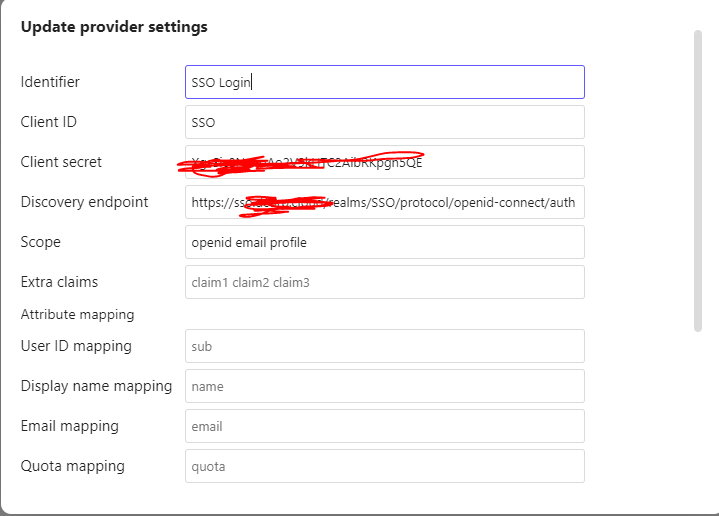Click the "Identifier" field label text
Image resolution: width=719 pixels, height=516 pixels.
pos(50,82)
